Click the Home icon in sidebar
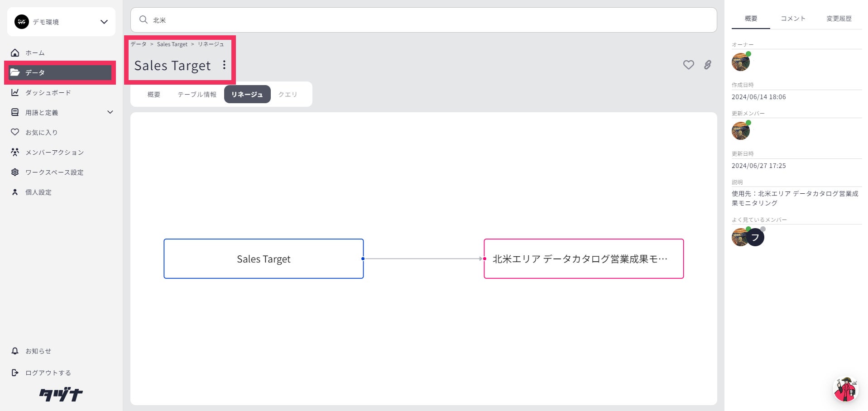This screenshot has width=868, height=411. click(x=15, y=53)
